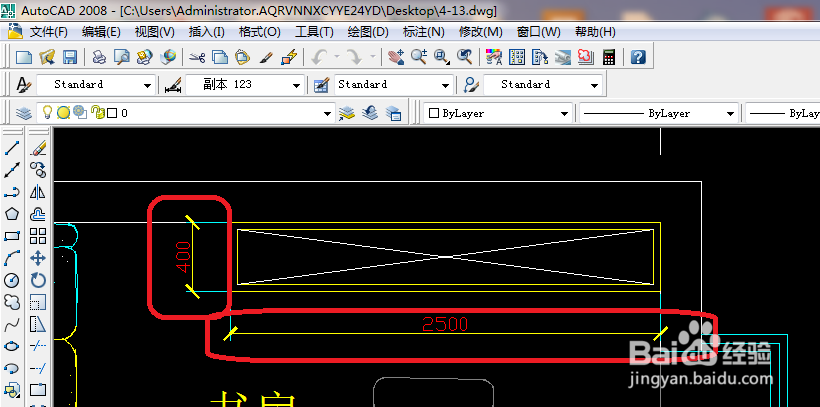Select the Mirror modify tool

(x=38, y=193)
